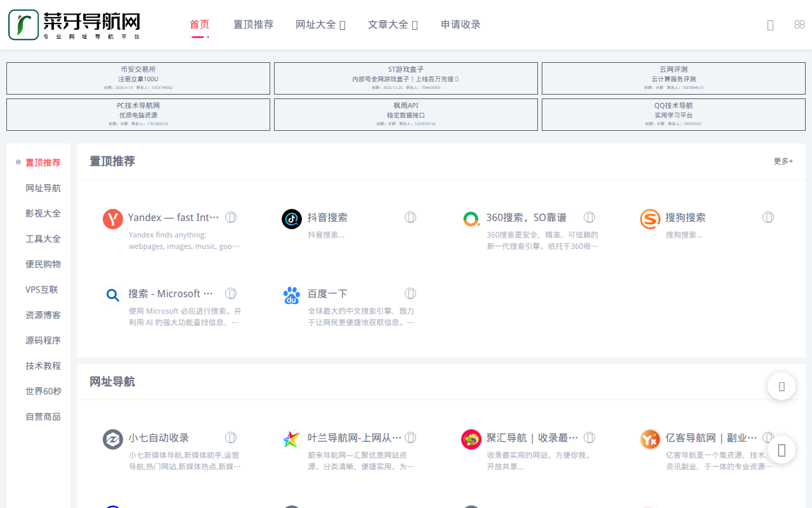Click the copy icon beside Yandex entry

pos(231,217)
